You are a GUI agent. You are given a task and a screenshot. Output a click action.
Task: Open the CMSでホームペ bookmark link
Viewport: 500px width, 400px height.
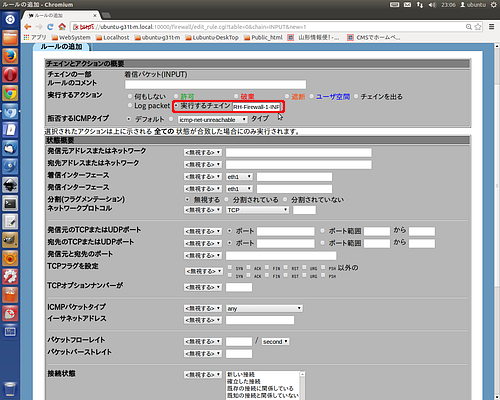(374, 37)
